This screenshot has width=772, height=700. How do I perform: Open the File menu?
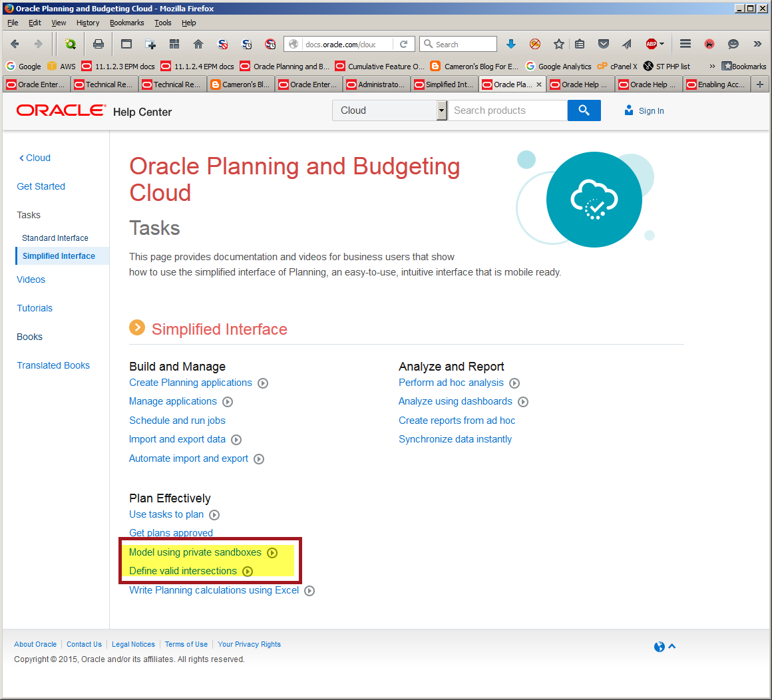[x=13, y=23]
